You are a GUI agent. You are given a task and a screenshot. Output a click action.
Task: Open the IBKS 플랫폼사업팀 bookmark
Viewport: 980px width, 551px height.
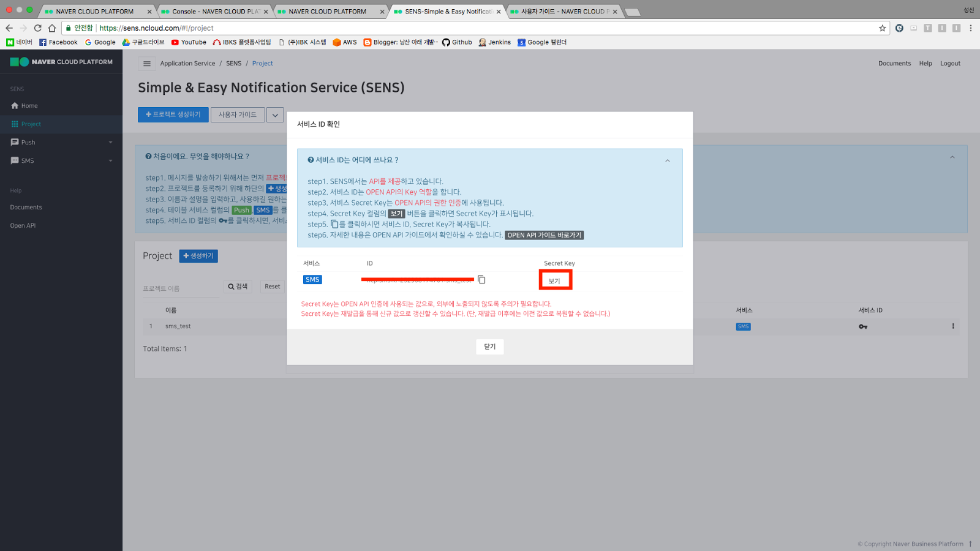tap(242, 42)
